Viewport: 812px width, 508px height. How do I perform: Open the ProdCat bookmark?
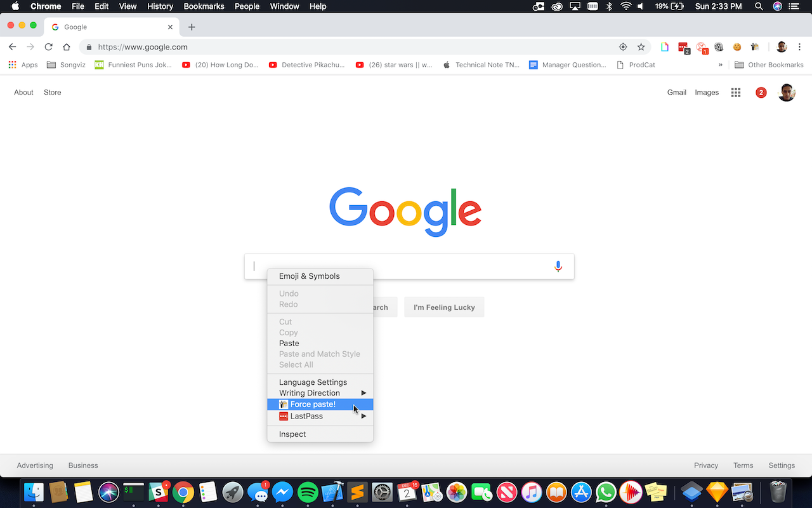[636, 65]
